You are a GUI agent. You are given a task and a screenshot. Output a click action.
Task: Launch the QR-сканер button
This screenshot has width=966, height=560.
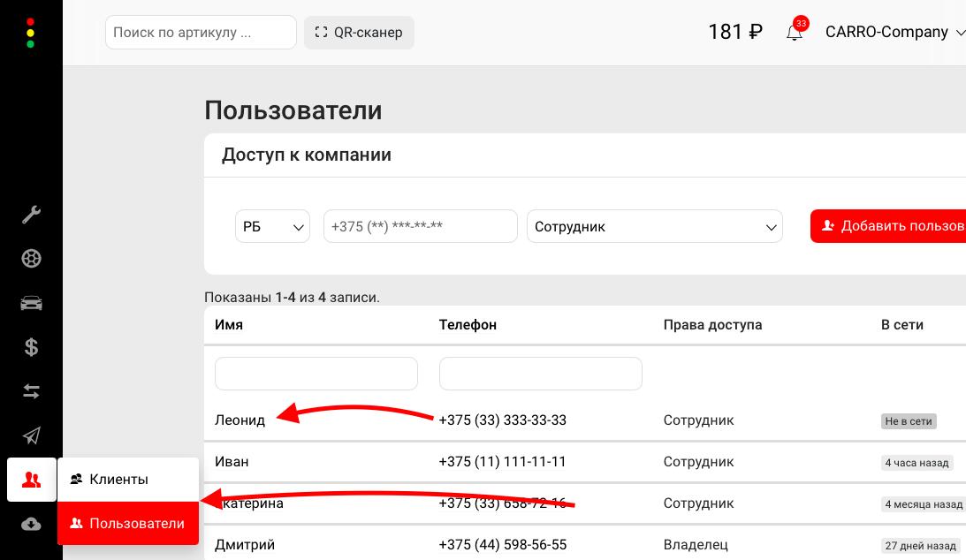coord(359,33)
